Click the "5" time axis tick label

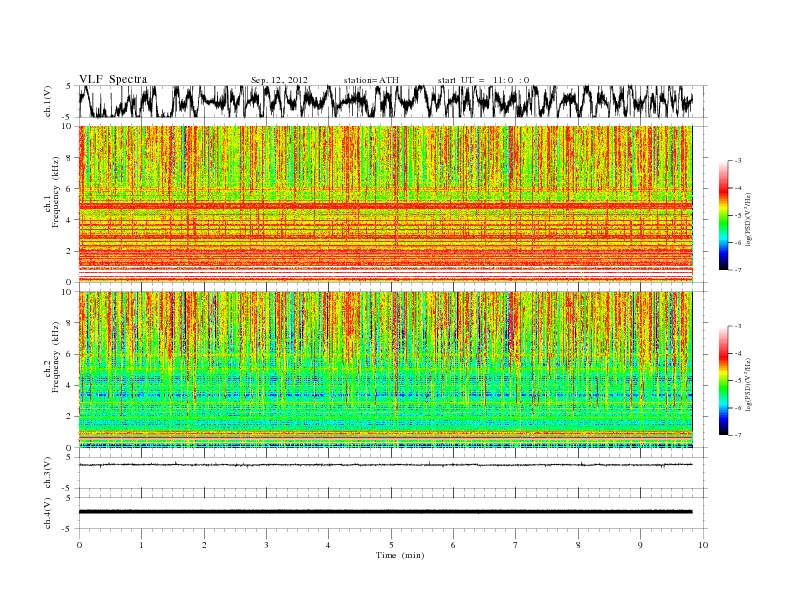point(391,545)
